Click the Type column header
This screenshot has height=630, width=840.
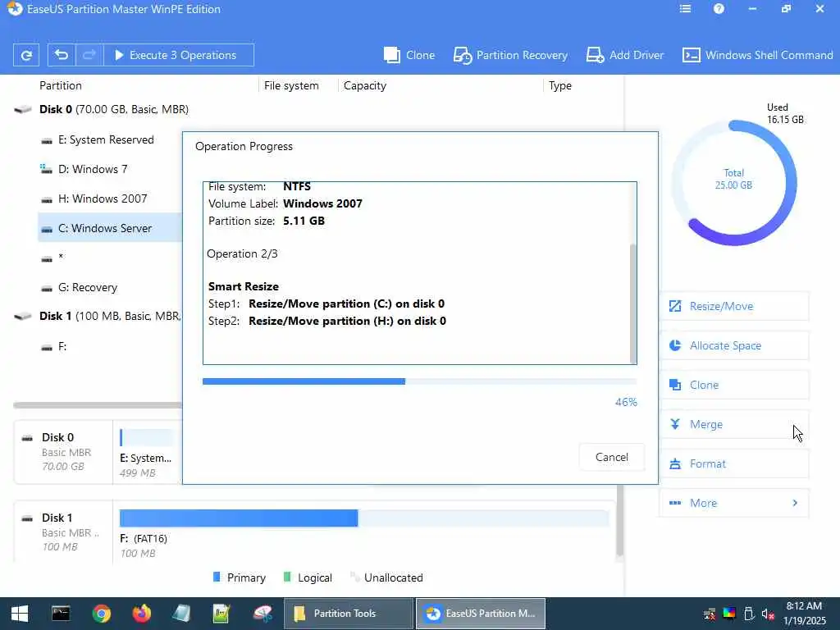559,85
